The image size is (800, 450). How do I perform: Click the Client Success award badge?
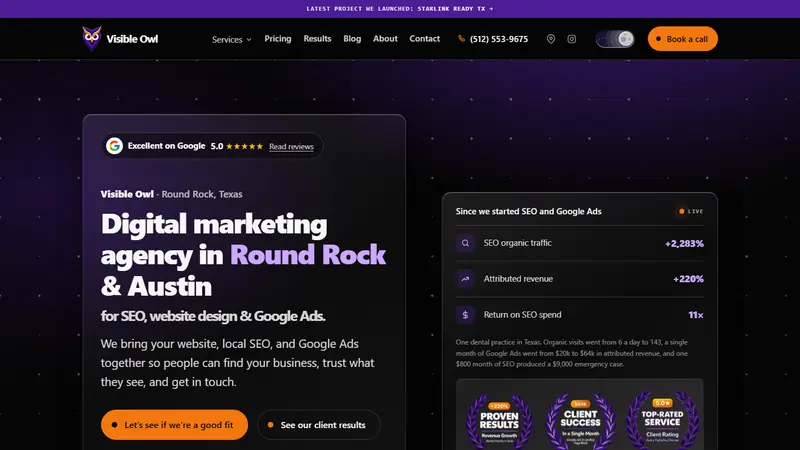click(580, 420)
